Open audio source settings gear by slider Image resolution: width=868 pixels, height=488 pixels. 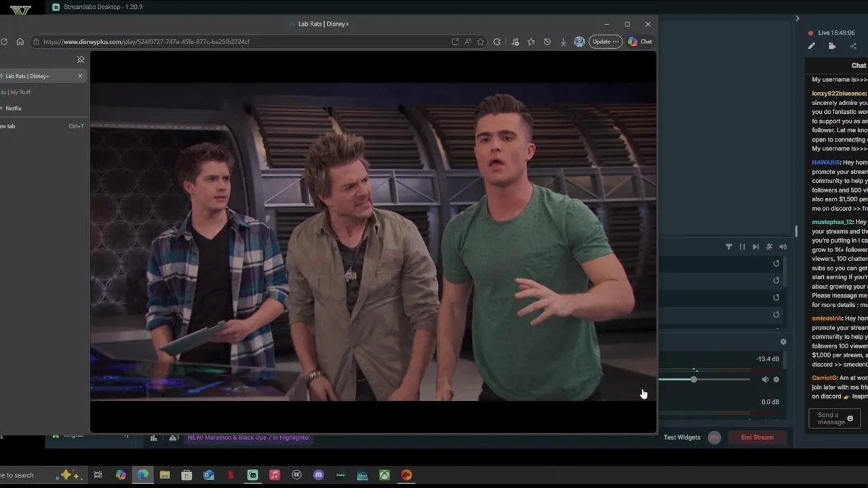click(776, 380)
